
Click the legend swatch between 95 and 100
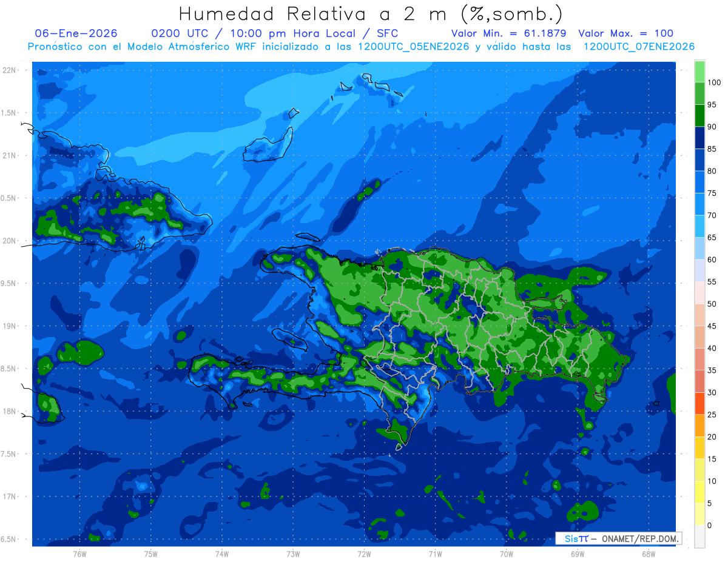pos(699,94)
